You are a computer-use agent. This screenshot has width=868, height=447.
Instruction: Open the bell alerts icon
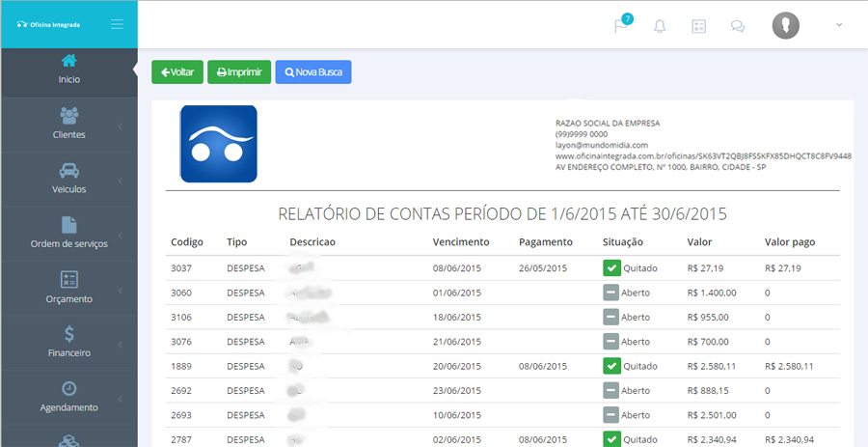coord(660,26)
